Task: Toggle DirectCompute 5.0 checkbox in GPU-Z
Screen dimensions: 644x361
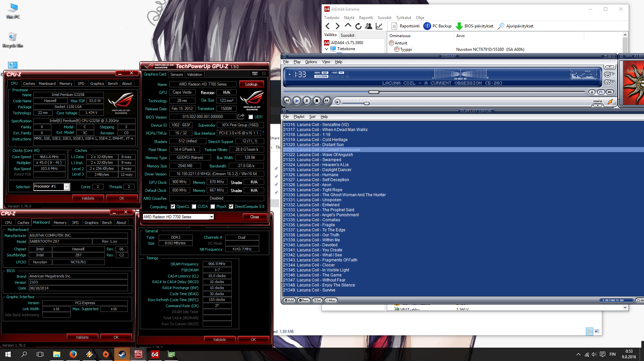Action: coord(231,207)
